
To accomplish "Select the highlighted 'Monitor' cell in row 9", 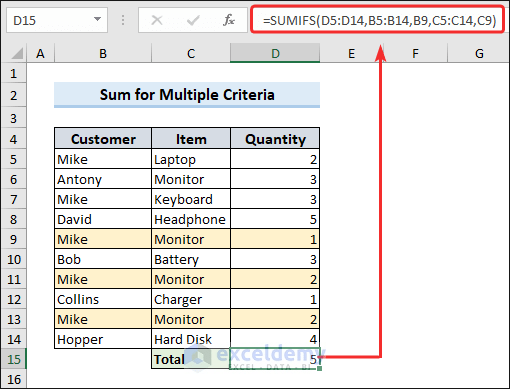I will 191,239.
